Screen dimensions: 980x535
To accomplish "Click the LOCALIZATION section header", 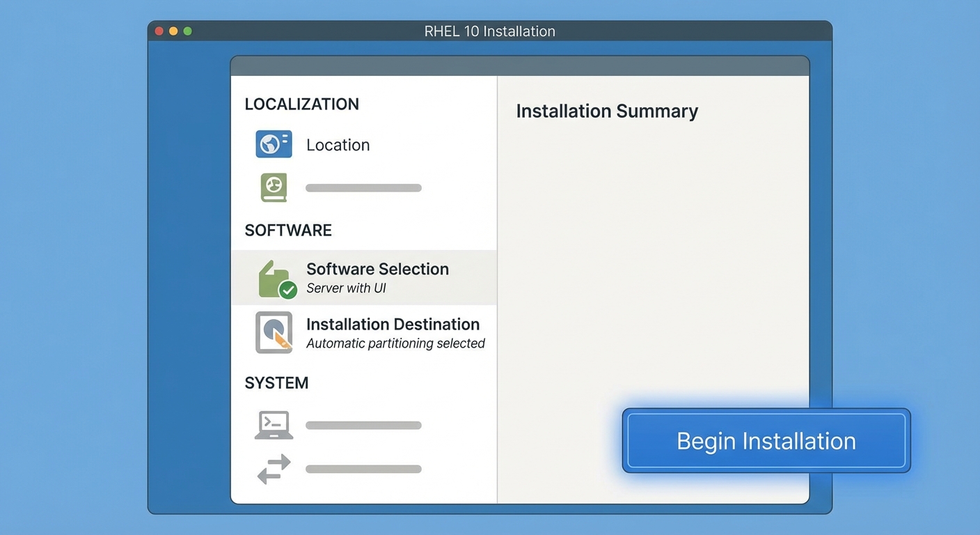I will 302,104.
